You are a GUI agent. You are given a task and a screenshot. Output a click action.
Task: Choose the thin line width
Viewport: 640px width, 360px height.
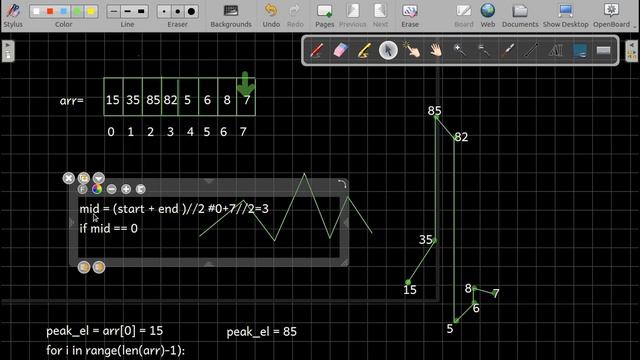tap(114, 11)
